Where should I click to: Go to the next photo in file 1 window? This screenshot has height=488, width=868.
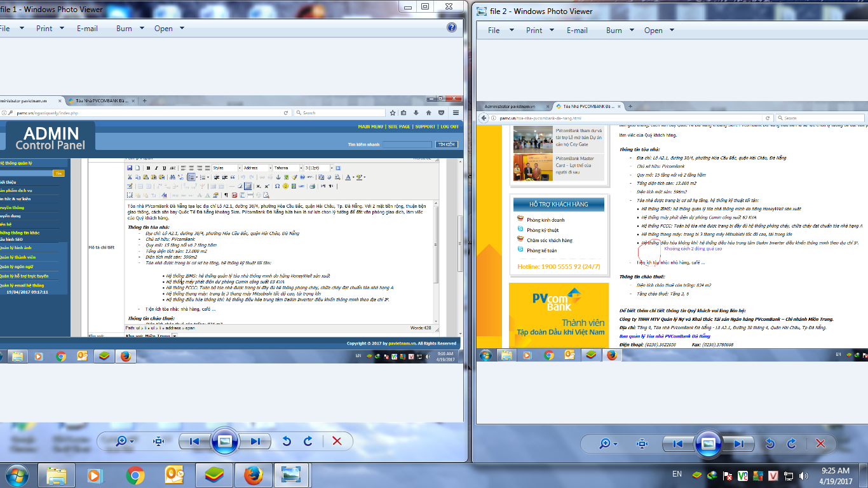tap(254, 441)
